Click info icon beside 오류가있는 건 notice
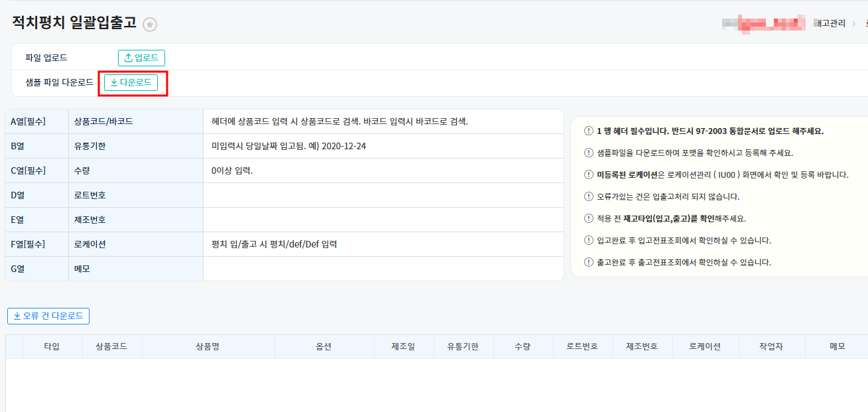Viewport: 868px width, 412px height. (x=588, y=197)
